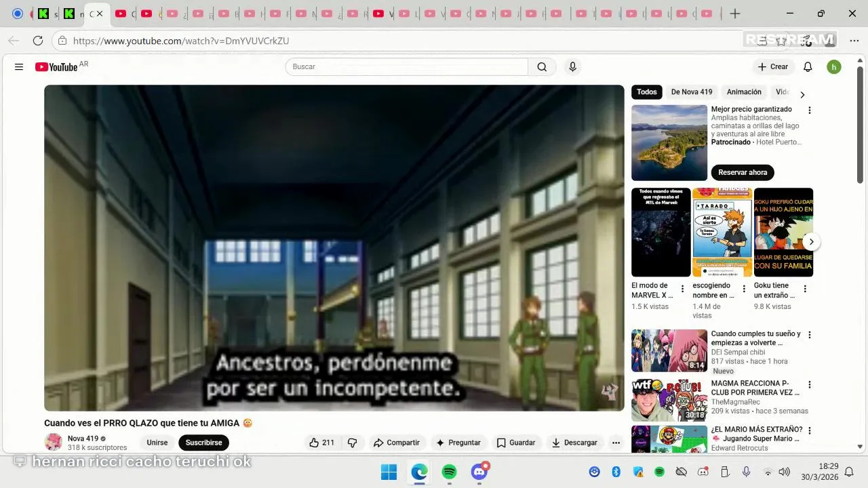Open Discord from the taskbar
The height and width of the screenshot is (488, 868).
click(x=479, y=472)
